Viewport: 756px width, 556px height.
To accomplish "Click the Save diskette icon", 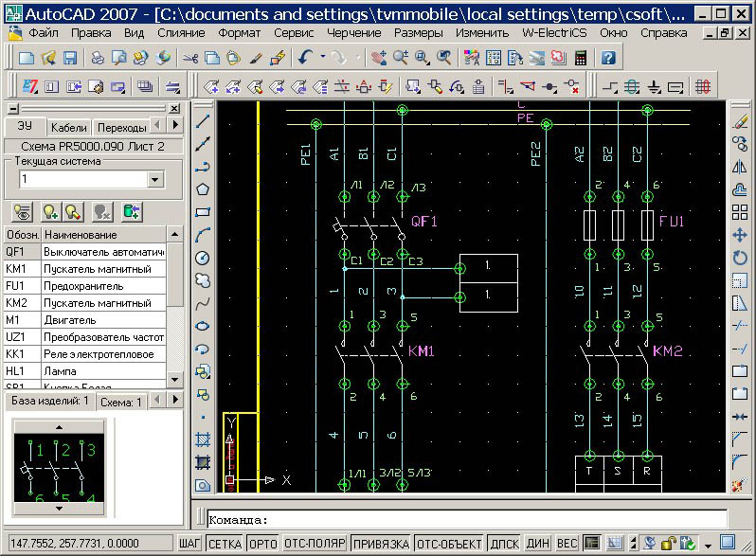I will coord(70,58).
